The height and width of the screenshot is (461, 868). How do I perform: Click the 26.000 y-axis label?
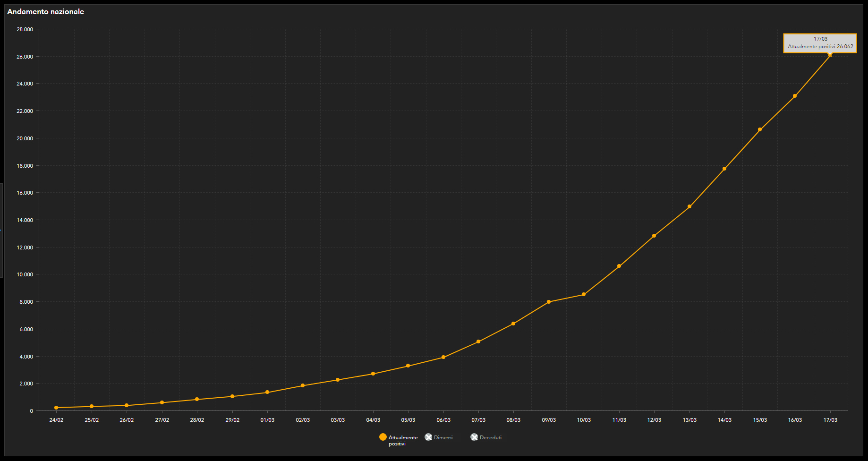pos(25,57)
